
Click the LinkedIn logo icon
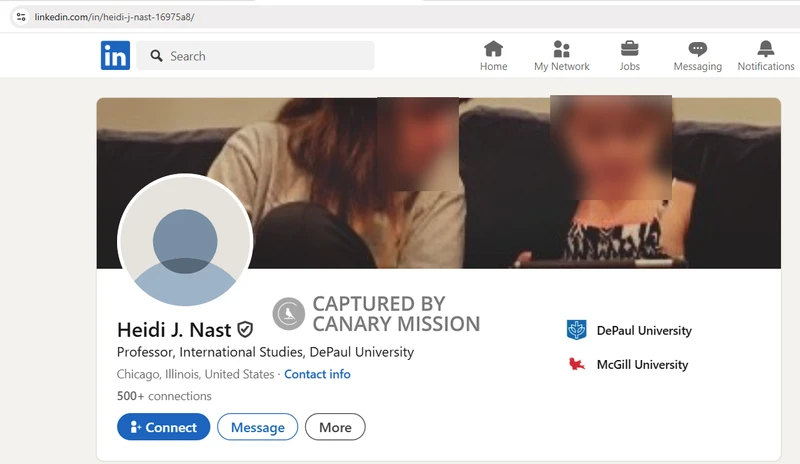(115, 56)
